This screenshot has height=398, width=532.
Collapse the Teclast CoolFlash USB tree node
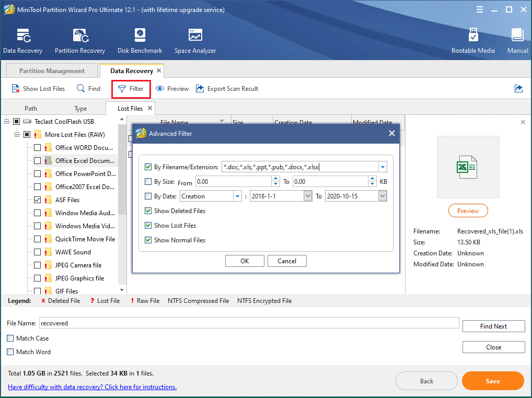click(6, 121)
